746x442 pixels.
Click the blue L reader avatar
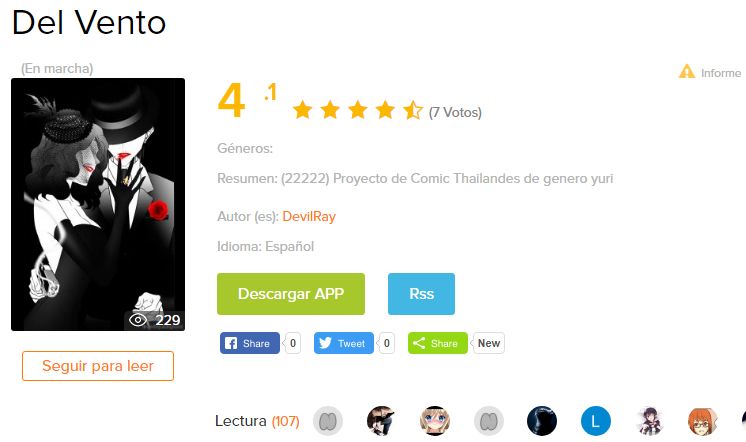tap(596, 421)
